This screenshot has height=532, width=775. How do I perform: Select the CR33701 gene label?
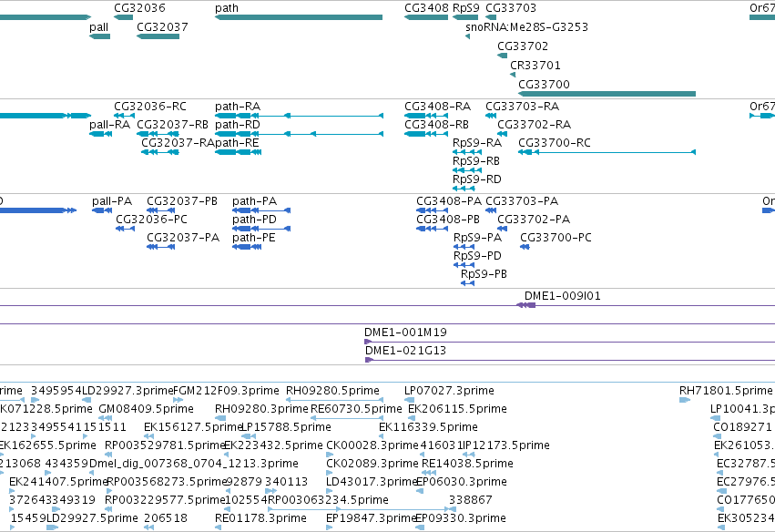535,66
